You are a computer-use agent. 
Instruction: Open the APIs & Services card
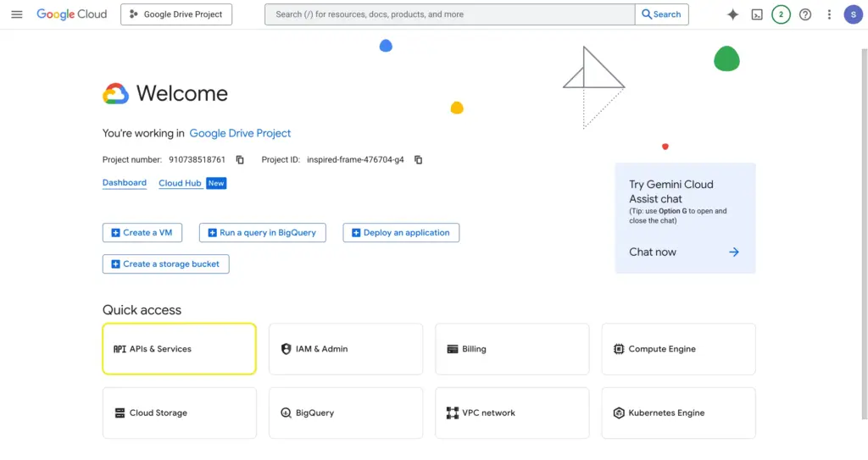[x=180, y=349]
